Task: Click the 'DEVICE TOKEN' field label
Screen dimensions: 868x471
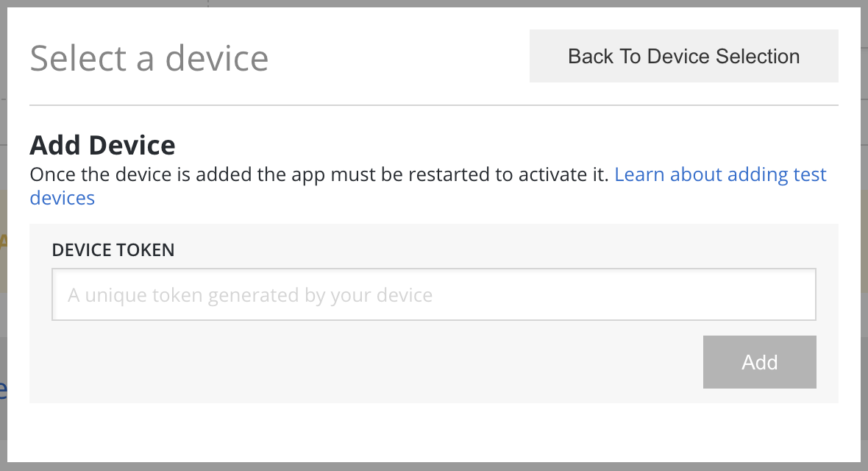Action: pos(113,250)
